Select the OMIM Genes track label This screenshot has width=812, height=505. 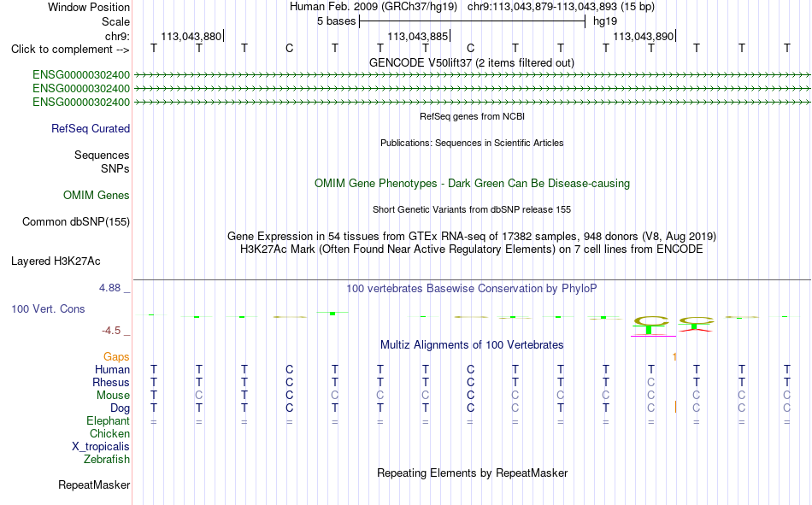tap(97, 196)
